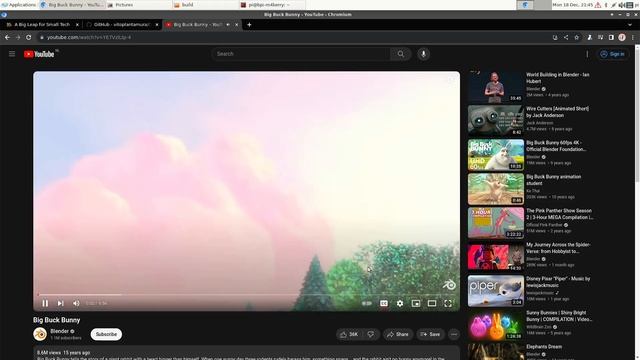Image resolution: width=640 pixels, height=360 pixels.
Task: Enable miniplayer mode
Action: (416, 303)
